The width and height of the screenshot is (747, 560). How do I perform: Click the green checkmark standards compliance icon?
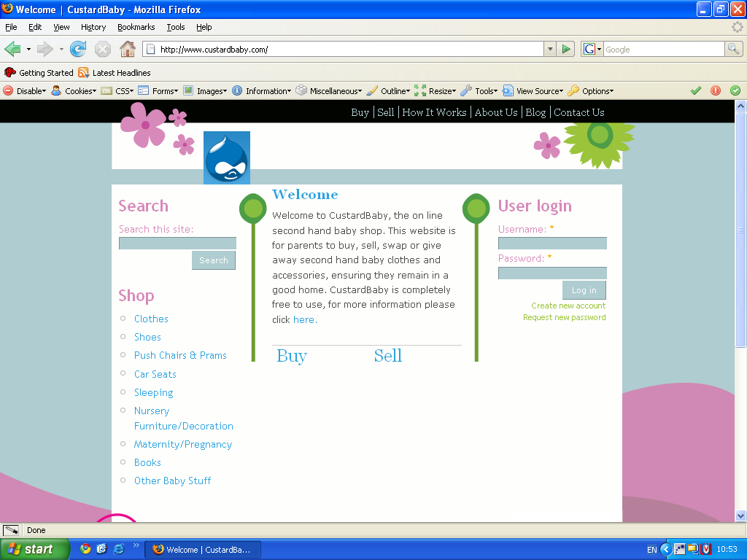pos(696,90)
